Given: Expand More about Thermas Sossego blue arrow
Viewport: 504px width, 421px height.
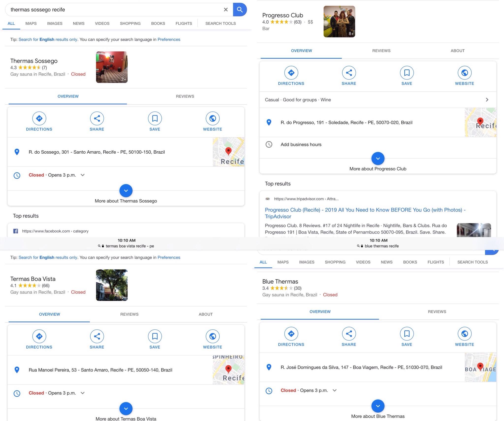Looking at the screenshot, I should [x=126, y=191].
